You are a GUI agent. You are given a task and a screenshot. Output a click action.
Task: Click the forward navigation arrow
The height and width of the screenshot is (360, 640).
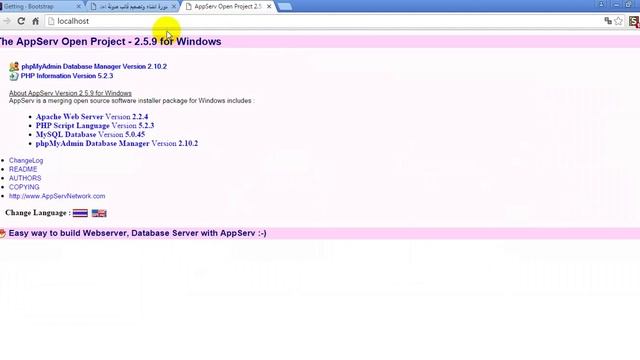pyautogui.click(x=7, y=21)
